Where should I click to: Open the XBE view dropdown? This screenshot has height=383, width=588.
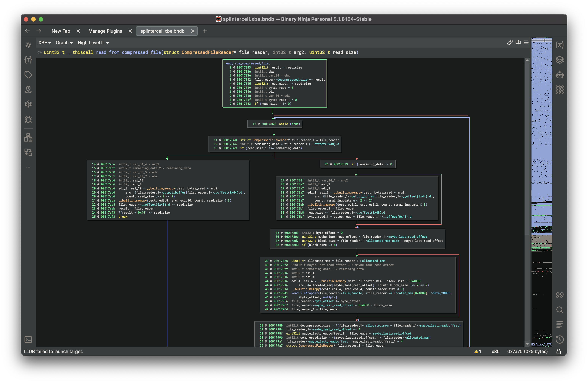(44, 43)
